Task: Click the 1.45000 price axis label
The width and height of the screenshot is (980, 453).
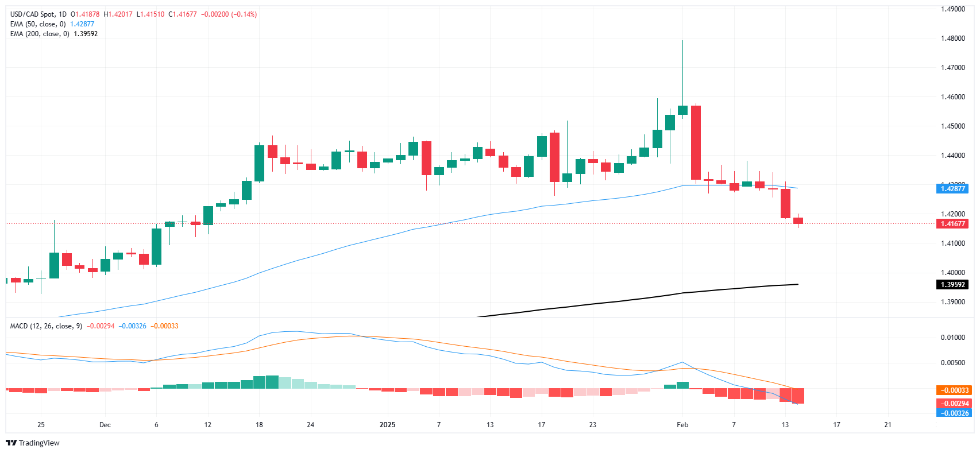Action: click(x=952, y=126)
